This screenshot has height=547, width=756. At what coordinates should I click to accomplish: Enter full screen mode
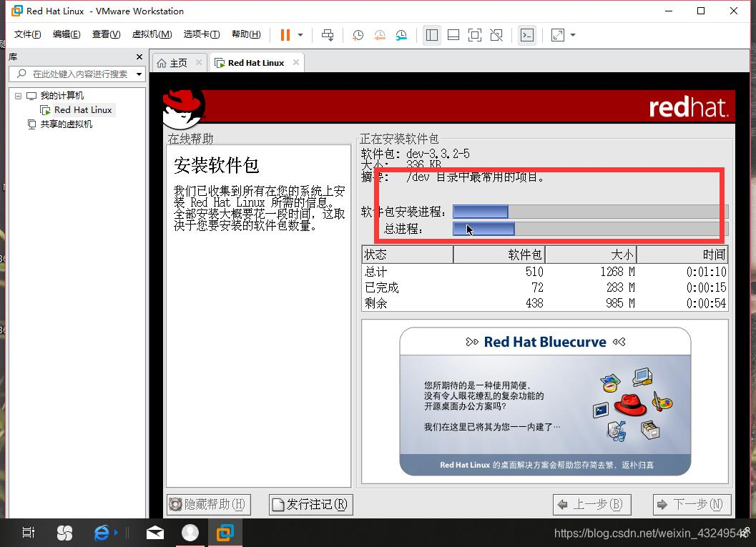pos(474,35)
